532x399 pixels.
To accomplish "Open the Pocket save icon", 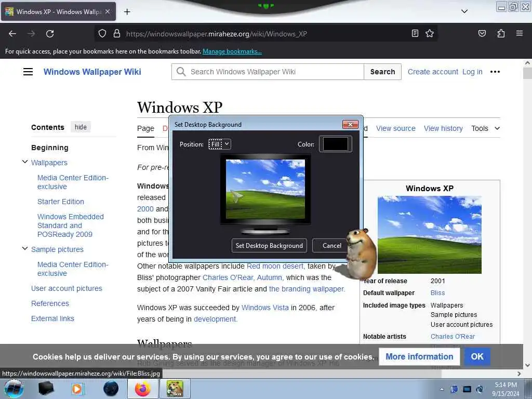I will tap(482, 33).
